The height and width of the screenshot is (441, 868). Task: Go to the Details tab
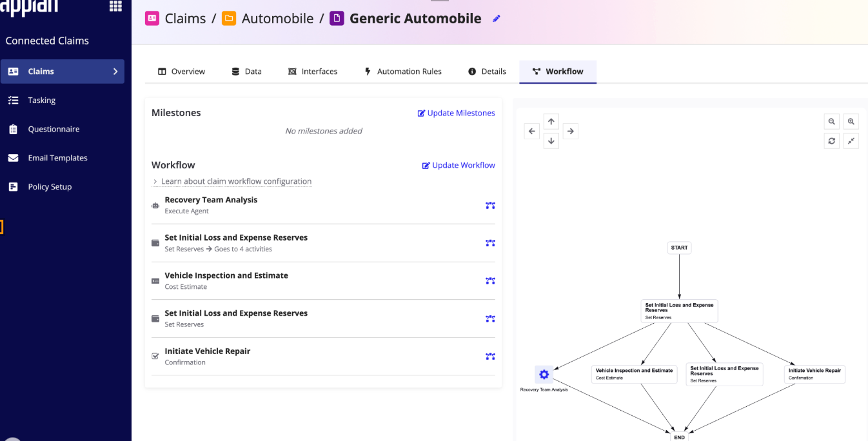pyautogui.click(x=487, y=72)
